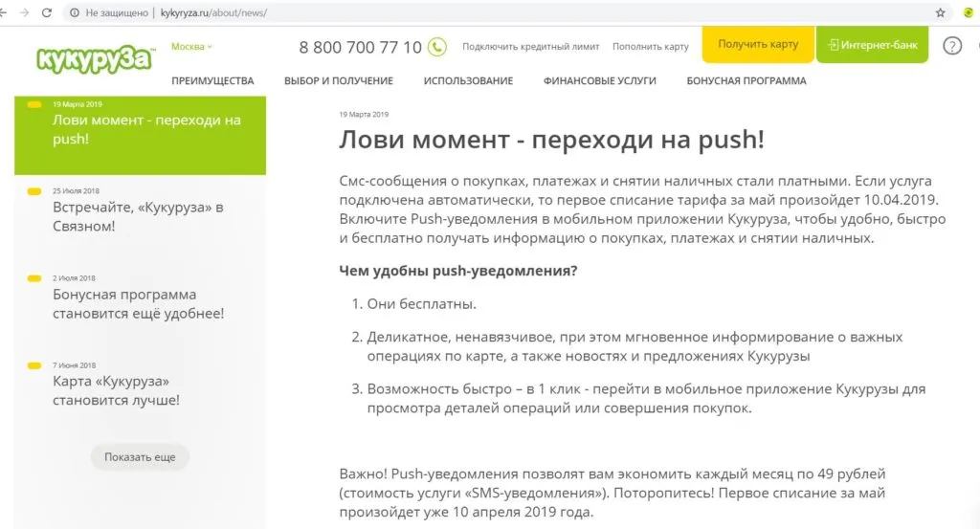Open news Карта «Кукуруза» становится лучше!

[116, 390]
